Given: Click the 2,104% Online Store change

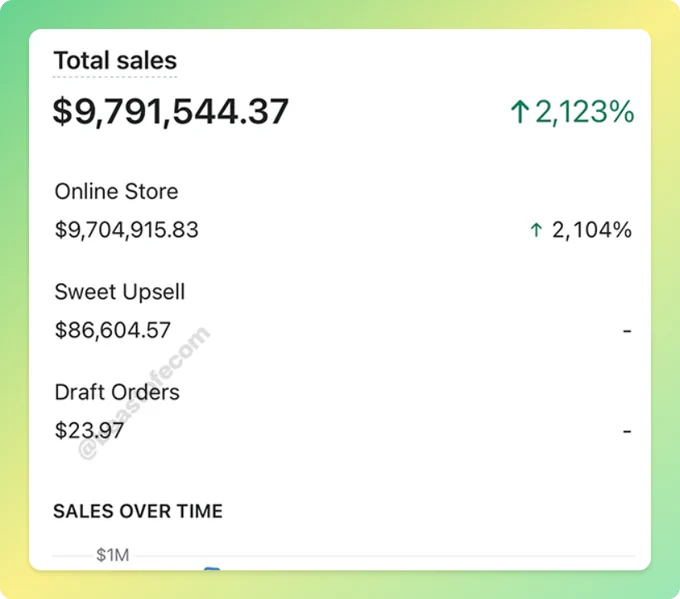Looking at the screenshot, I should (592, 230).
